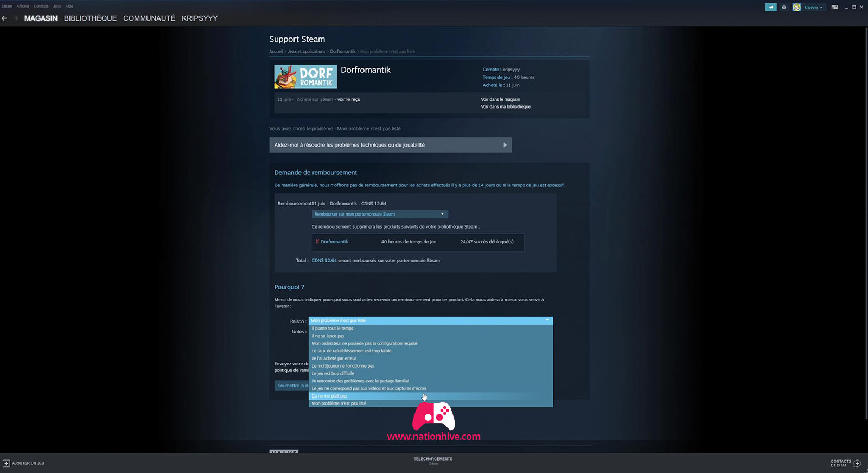
Task: Collapse the Raison dropdown header
Action: click(431, 320)
